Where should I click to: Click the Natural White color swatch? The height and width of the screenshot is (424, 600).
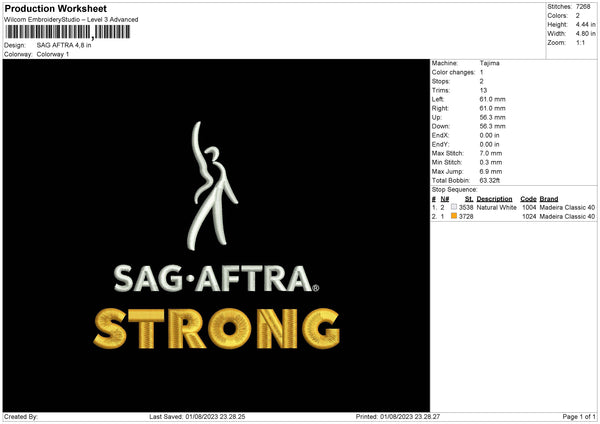pos(454,207)
